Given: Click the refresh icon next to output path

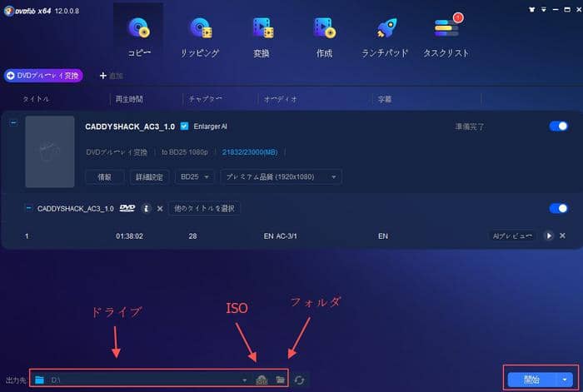Looking at the screenshot, I should [299, 380].
